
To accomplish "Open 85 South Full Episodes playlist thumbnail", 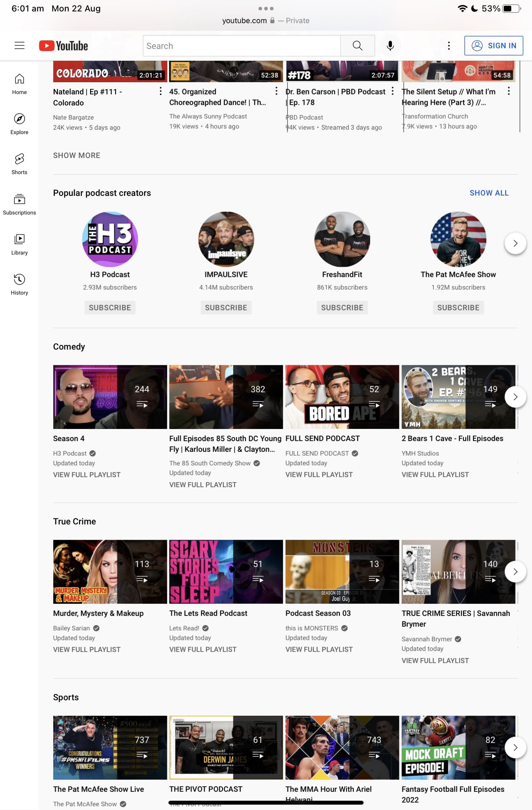I will [226, 397].
